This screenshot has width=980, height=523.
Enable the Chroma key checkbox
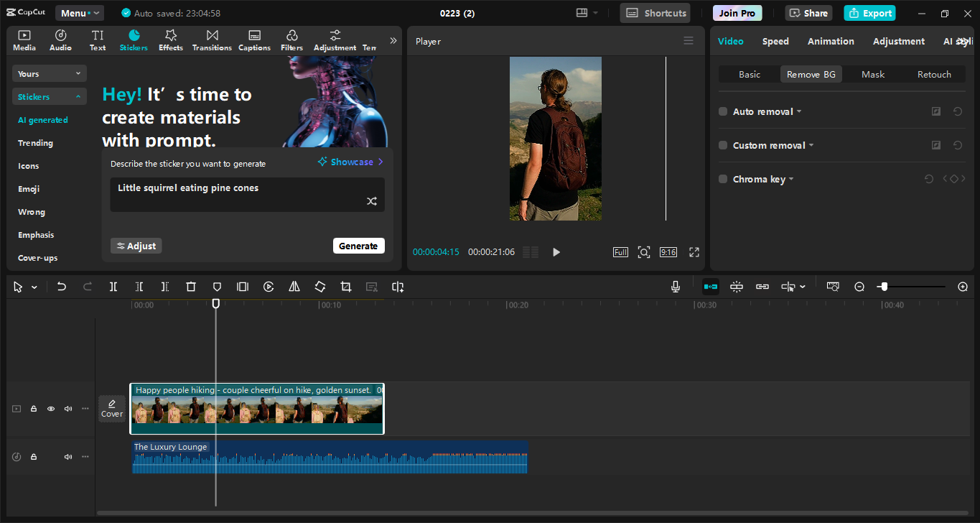coord(722,179)
